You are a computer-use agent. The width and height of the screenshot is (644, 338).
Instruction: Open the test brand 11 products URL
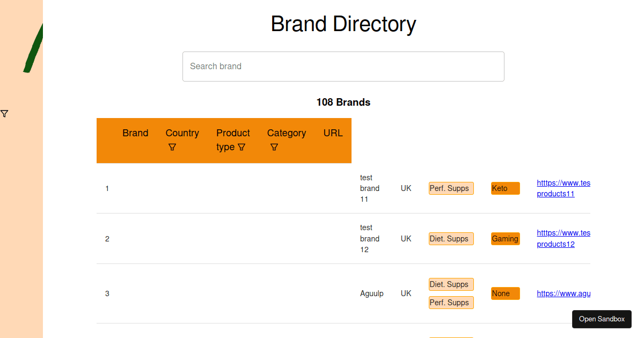point(563,188)
